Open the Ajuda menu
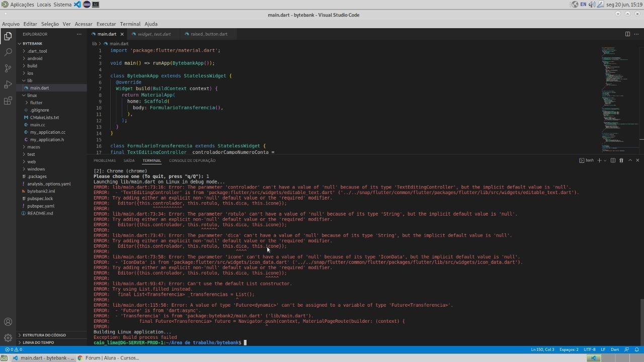Image resolution: width=644 pixels, height=362 pixels. click(x=151, y=24)
